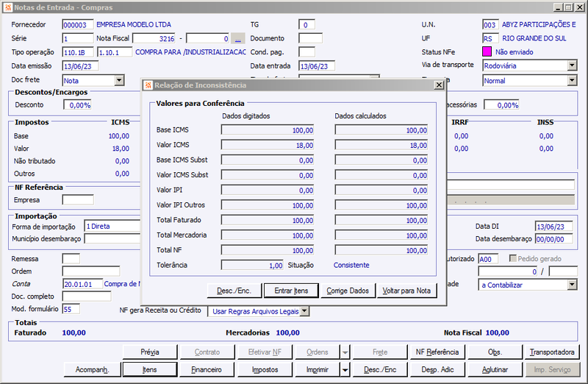Open the a Contabilizar dropdown list
588x384 pixels.
pos(572,285)
